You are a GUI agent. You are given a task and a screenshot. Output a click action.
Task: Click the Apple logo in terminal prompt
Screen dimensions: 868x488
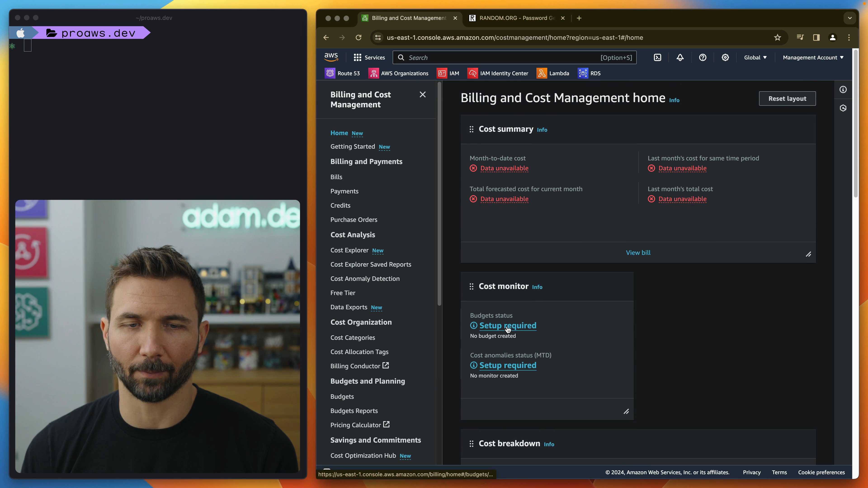pos(21,33)
